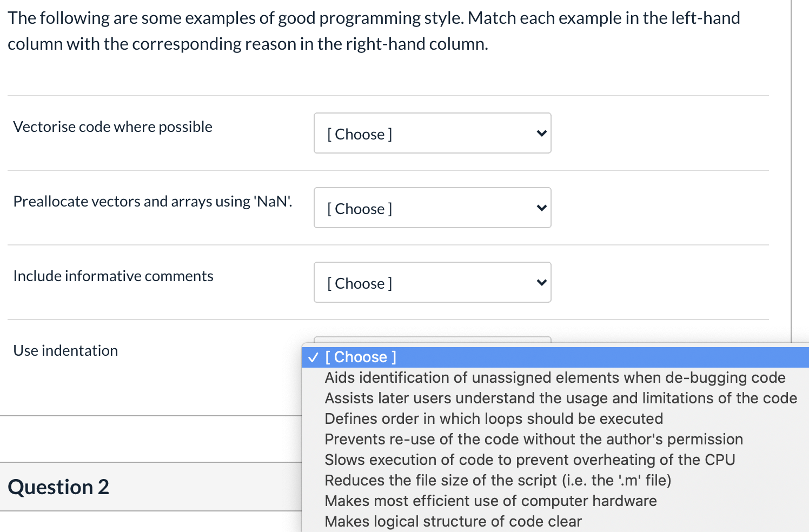Click the question instructions text at the top

point(374,30)
